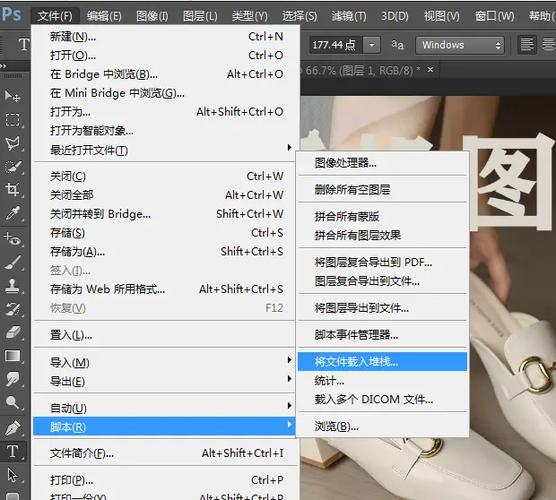
Task: Select the Path Selection tool
Action: pyautogui.click(x=13, y=475)
